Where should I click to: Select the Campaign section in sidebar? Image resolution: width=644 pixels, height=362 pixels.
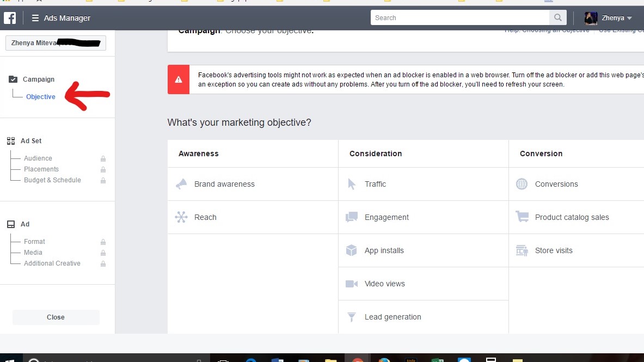click(x=39, y=79)
